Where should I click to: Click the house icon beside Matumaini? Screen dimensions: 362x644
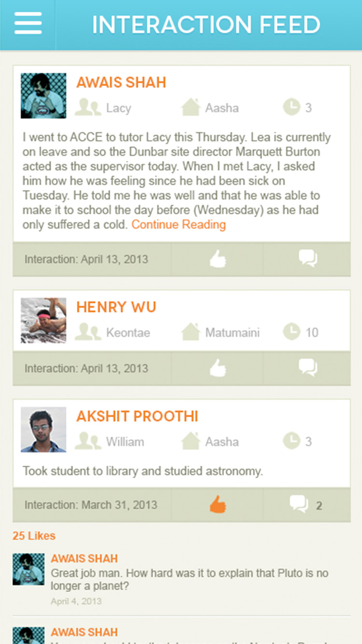click(191, 332)
